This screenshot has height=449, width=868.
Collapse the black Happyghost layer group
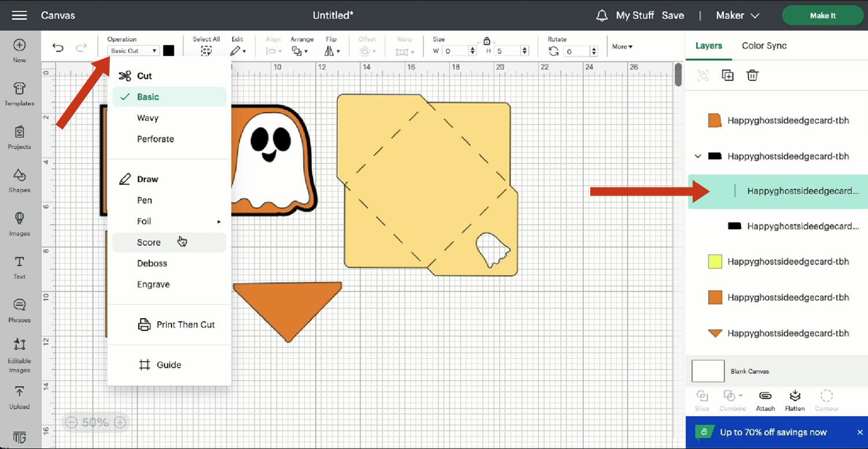coord(698,156)
